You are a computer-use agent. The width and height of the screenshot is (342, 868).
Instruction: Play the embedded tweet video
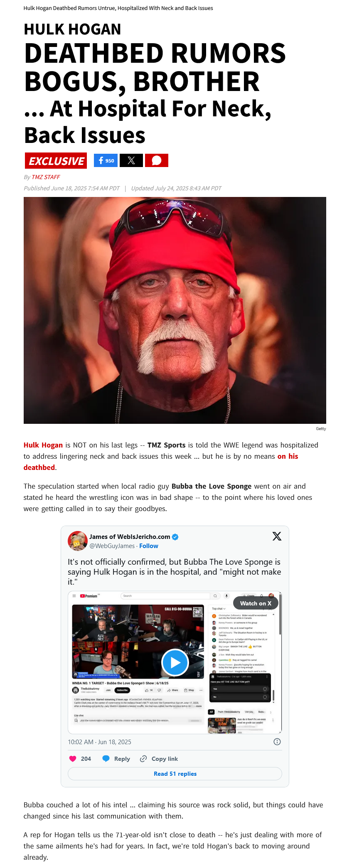coord(175,662)
